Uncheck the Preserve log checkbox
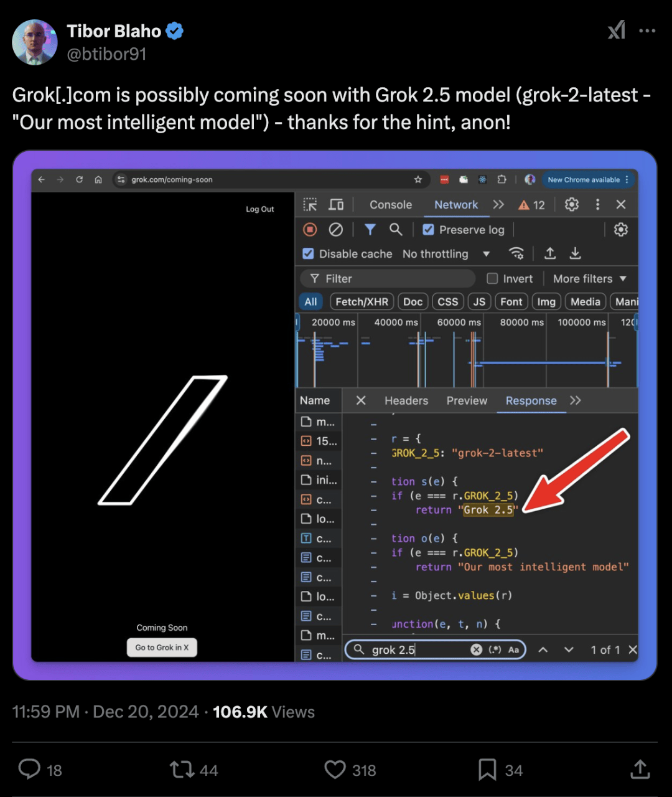The image size is (672, 797). [428, 230]
